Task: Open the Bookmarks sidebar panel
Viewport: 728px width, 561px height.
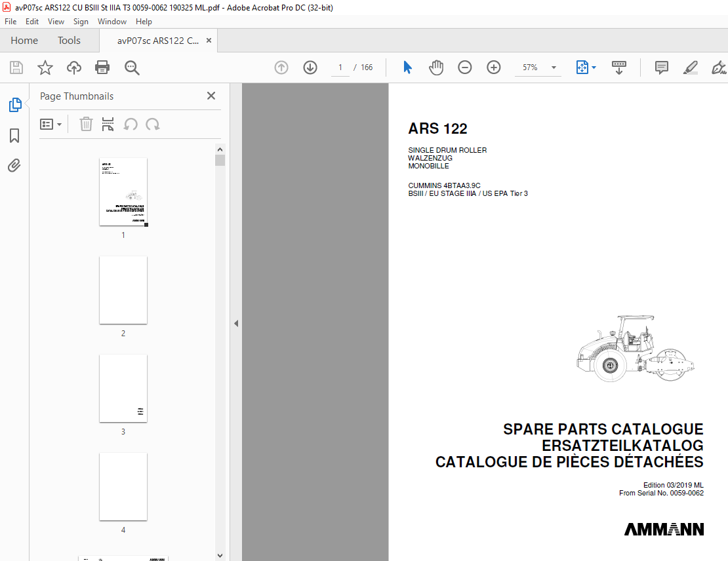Action: click(14, 136)
